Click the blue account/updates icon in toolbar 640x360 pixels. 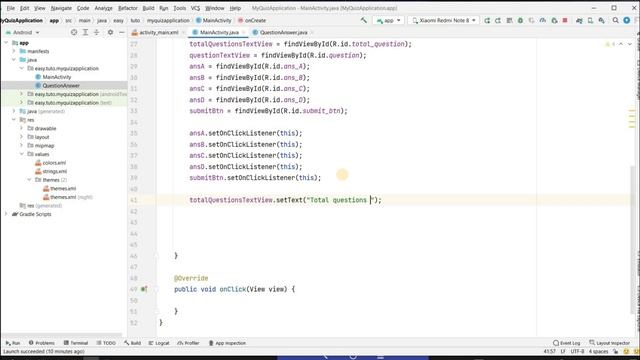pos(627,20)
